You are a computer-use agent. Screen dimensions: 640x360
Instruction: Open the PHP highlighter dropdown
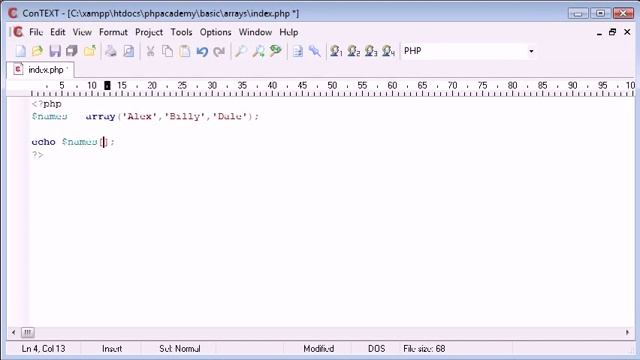[x=531, y=51]
